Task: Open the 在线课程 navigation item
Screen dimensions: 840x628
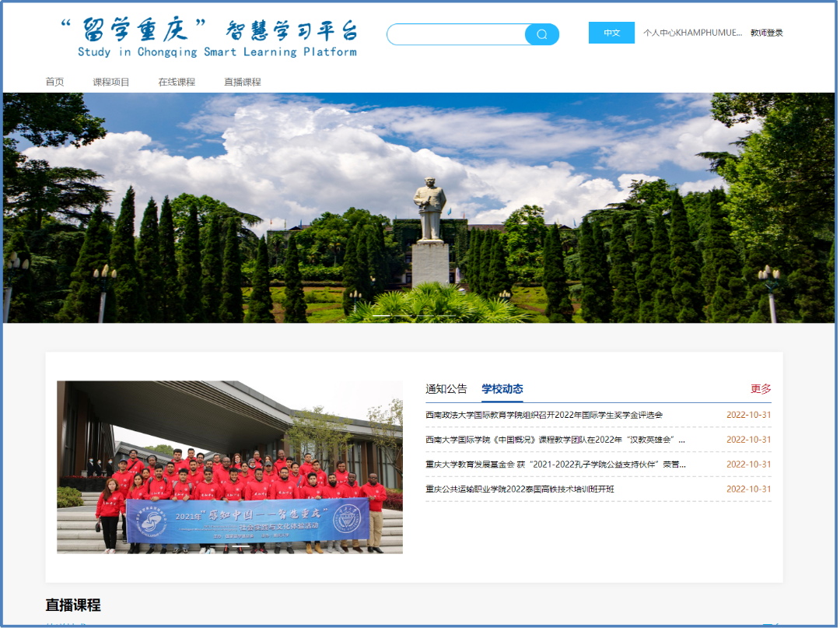Action: click(x=176, y=81)
